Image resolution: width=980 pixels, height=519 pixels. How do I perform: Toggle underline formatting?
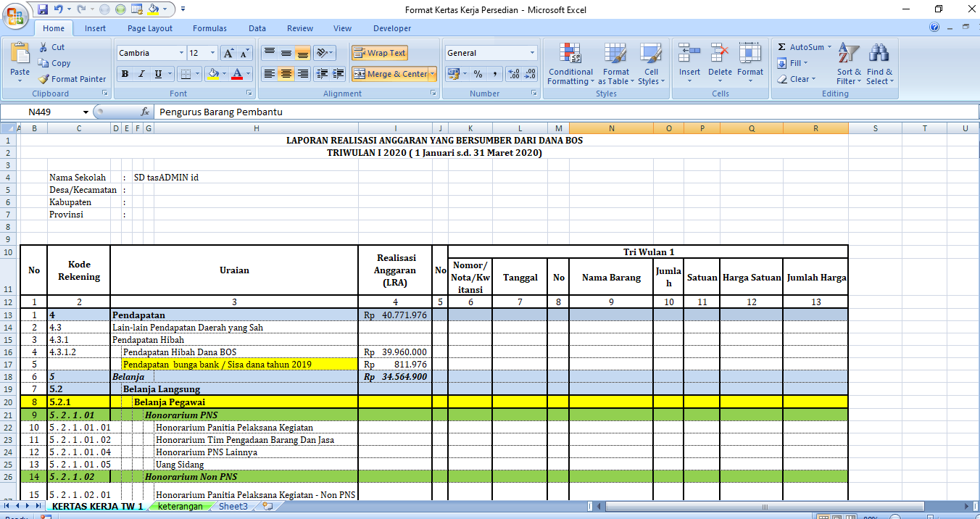coord(158,74)
